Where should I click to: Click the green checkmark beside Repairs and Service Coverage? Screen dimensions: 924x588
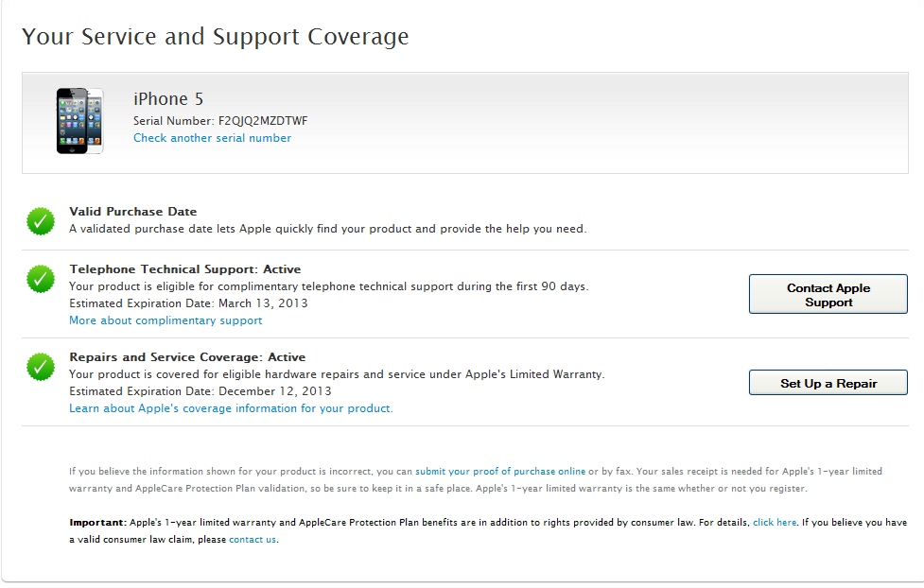[41, 367]
